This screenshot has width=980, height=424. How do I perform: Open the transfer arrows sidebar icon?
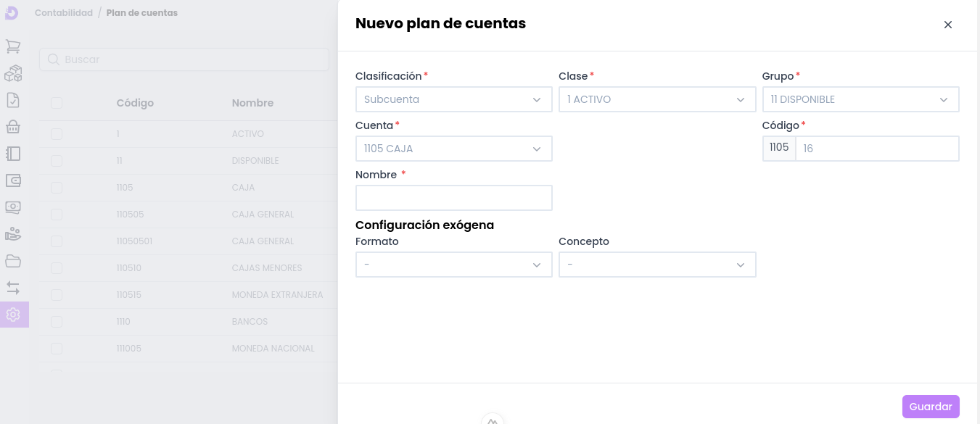(13, 288)
